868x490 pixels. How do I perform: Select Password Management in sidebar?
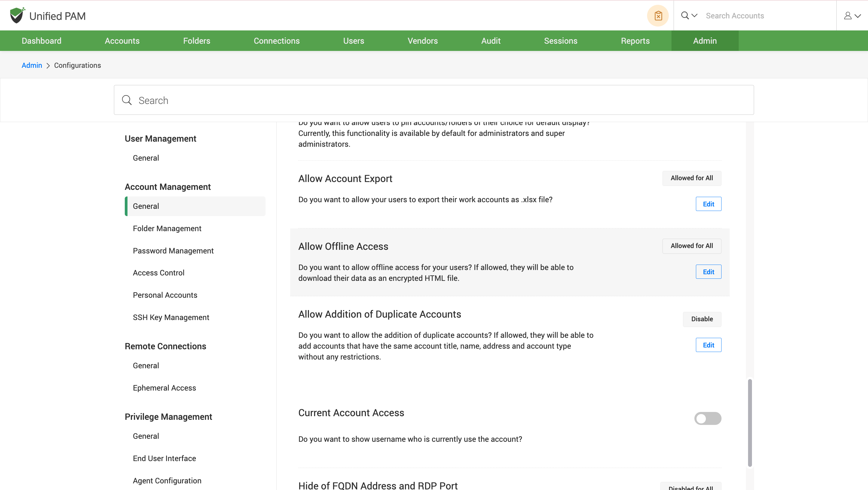173,251
